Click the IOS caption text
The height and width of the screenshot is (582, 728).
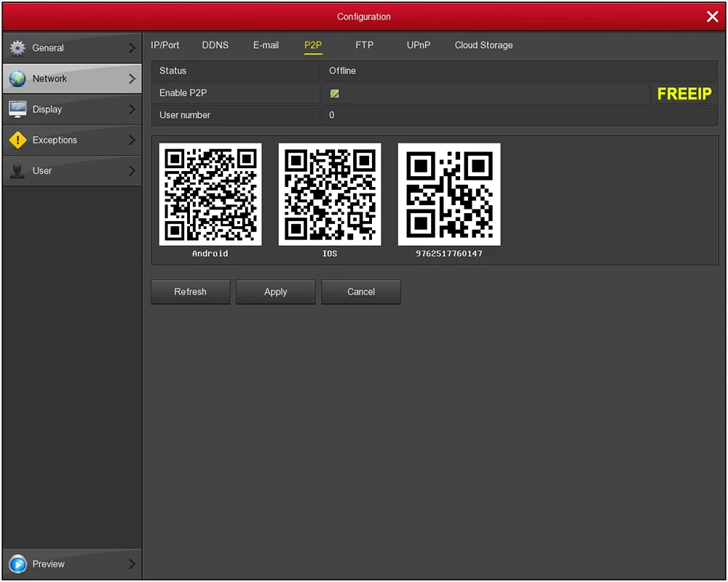330,253
